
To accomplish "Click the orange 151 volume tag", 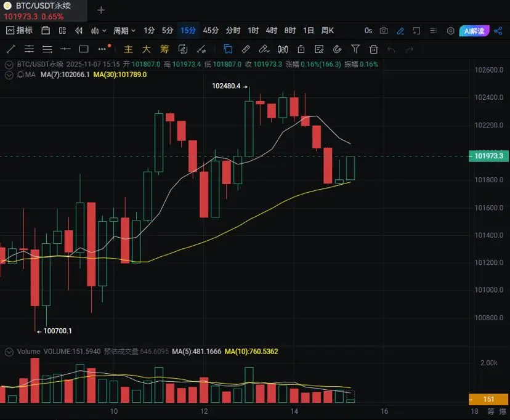I will pyautogui.click(x=488, y=399).
